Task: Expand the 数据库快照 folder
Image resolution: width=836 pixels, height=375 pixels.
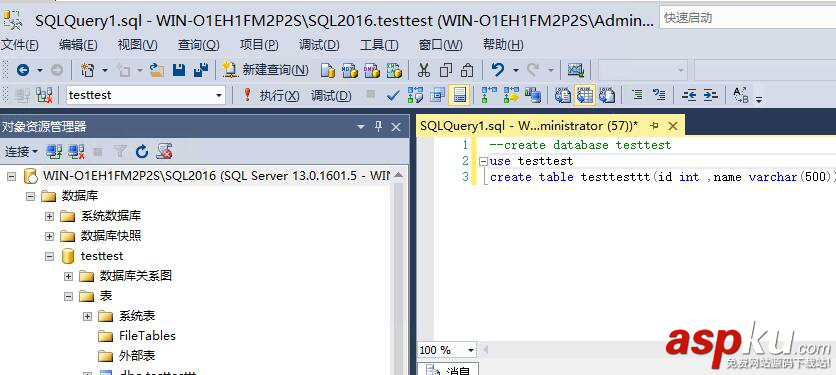Action: coord(50,236)
